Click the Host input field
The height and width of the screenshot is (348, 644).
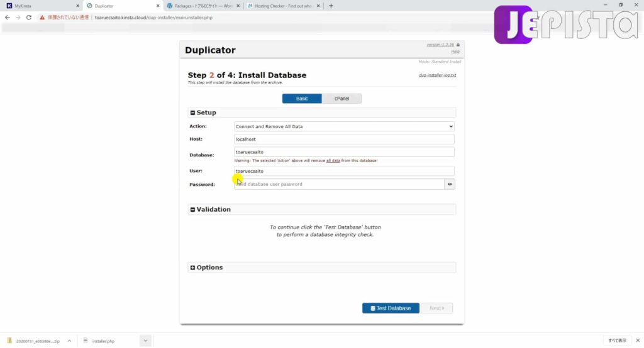click(x=344, y=139)
